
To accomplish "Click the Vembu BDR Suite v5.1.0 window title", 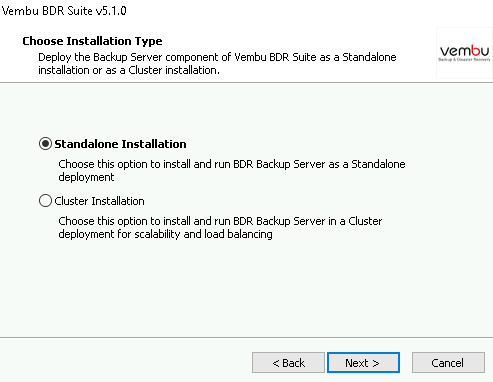I will click(64, 11).
